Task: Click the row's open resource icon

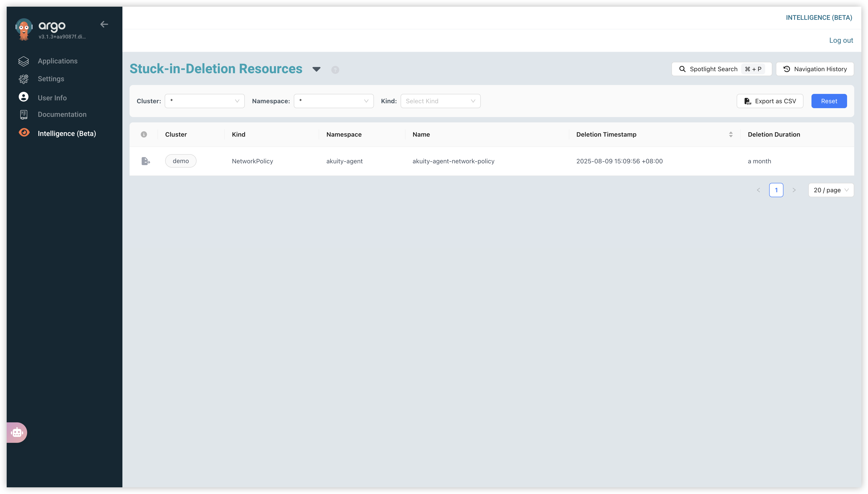Action: coord(146,161)
